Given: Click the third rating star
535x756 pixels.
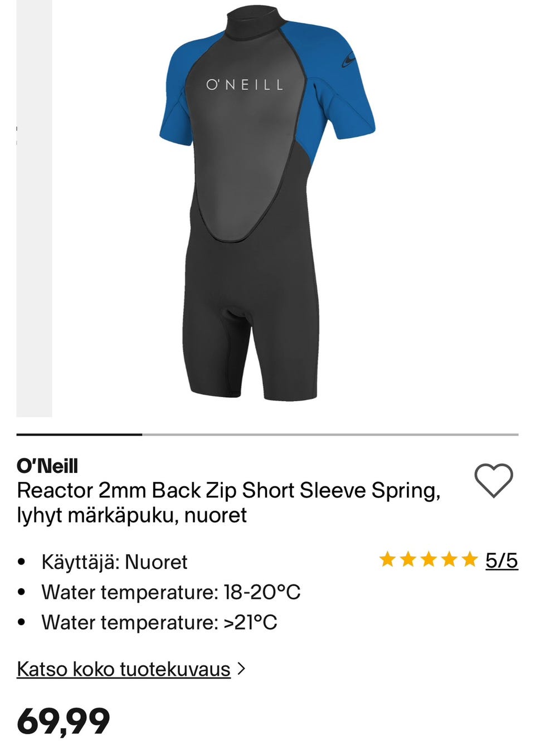Looking at the screenshot, I should [429, 559].
